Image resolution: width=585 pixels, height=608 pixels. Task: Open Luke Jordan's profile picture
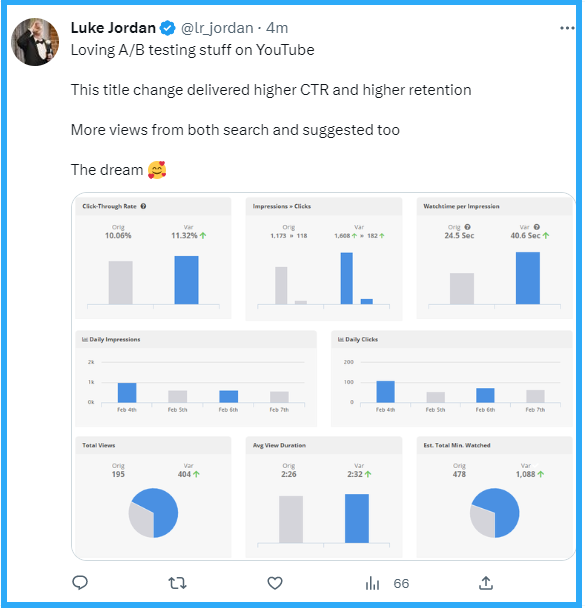coord(35,42)
